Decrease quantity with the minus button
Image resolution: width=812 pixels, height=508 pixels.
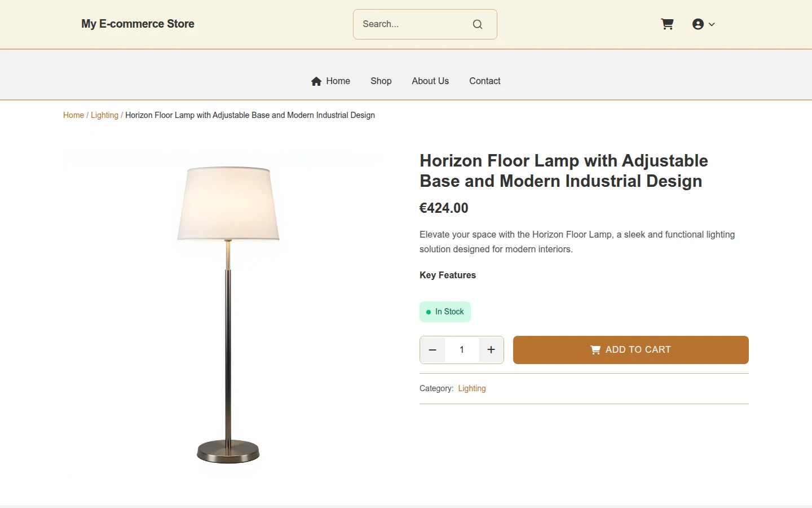click(433, 350)
